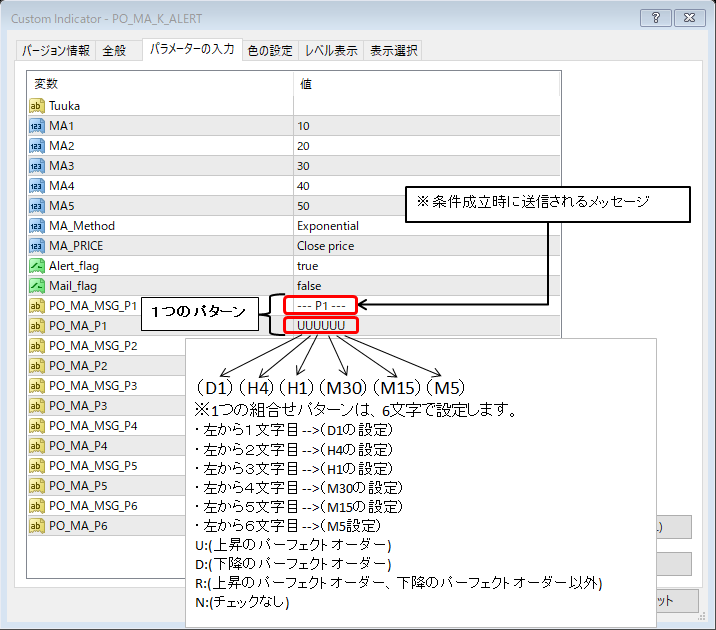This screenshot has width=716, height=630.
Task: Select the PO_MA_P2 variable name
Action: coord(78,366)
